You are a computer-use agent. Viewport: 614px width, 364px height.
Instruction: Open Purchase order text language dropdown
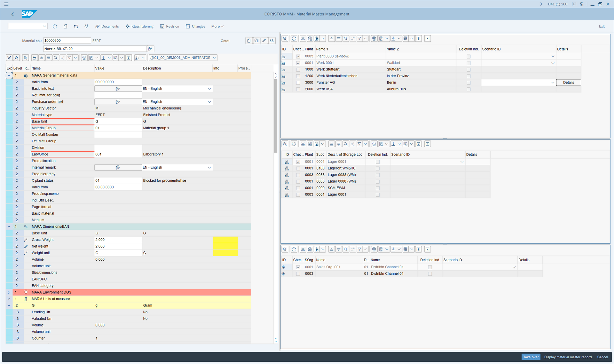tap(209, 102)
